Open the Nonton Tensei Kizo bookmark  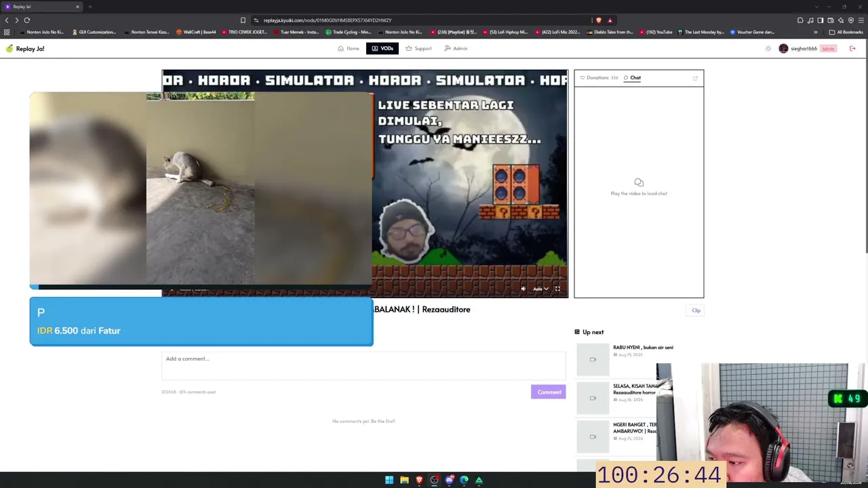pyautogui.click(x=146, y=32)
